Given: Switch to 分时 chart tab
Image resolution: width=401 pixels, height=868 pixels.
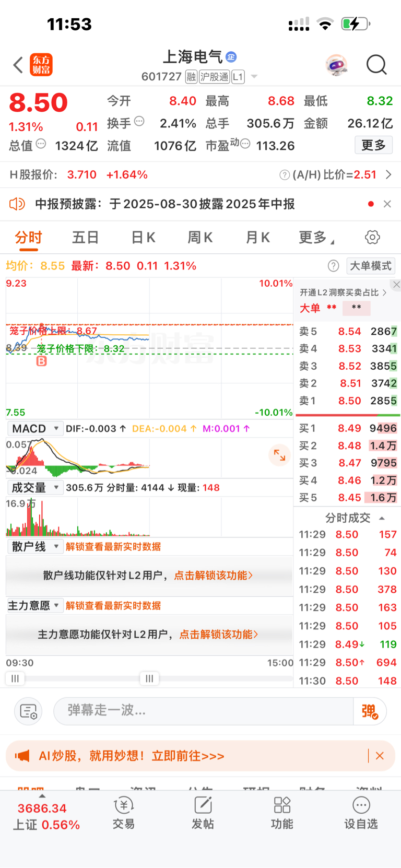Looking at the screenshot, I should pyautogui.click(x=29, y=238).
